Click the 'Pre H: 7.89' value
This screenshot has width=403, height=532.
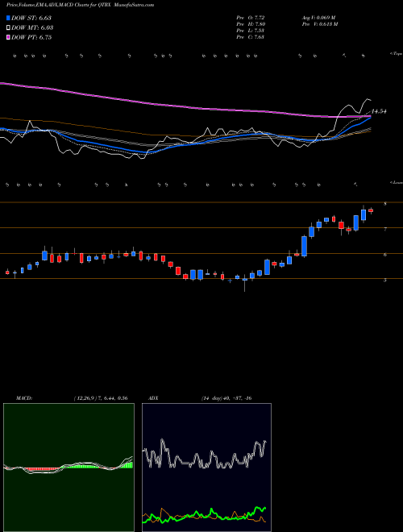pyautogui.click(x=251, y=24)
